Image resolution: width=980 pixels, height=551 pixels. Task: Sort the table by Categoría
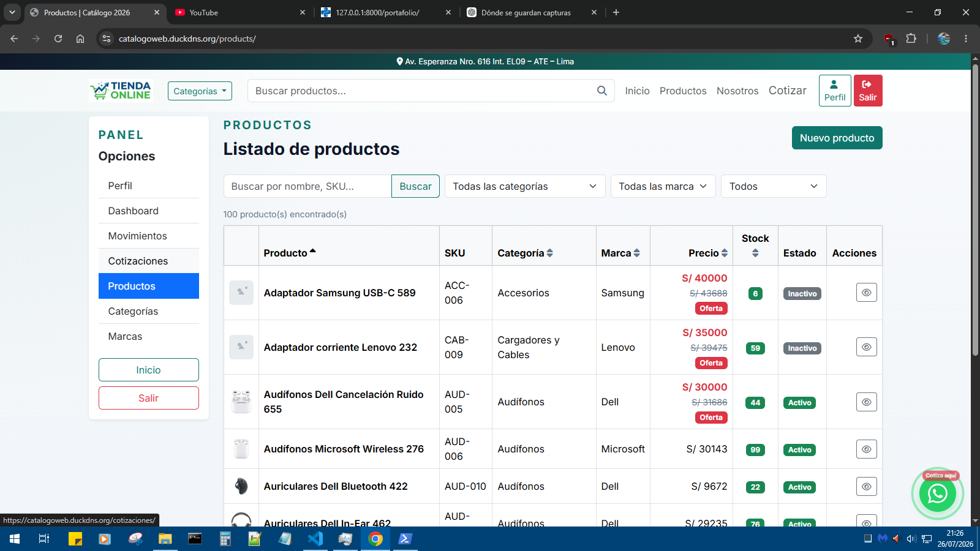coord(526,253)
